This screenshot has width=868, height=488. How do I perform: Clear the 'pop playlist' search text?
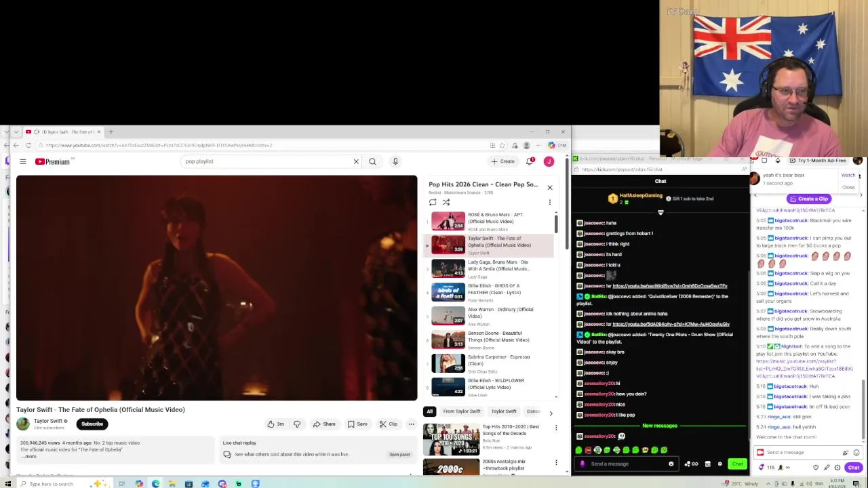point(356,161)
